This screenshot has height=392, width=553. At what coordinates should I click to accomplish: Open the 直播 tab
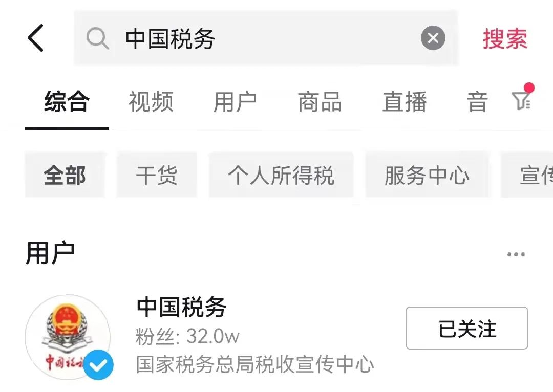pos(405,101)
